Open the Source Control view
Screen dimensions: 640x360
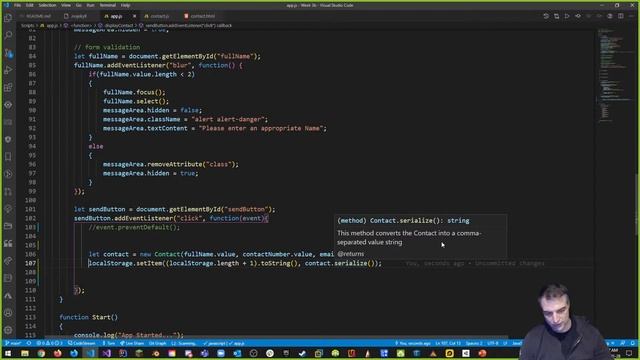click(8, 53)
